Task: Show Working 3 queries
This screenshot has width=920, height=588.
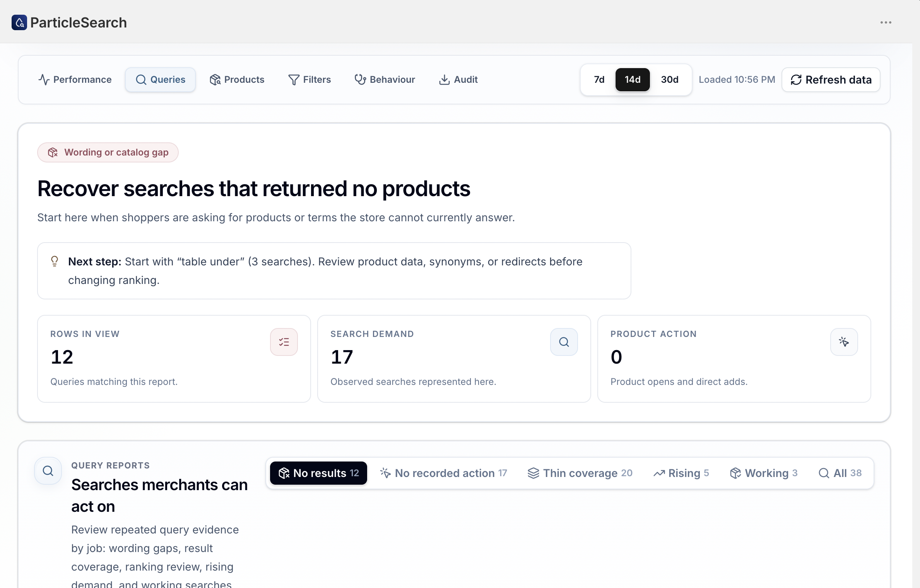Action: pyautogui.click(x=764, y=473)
